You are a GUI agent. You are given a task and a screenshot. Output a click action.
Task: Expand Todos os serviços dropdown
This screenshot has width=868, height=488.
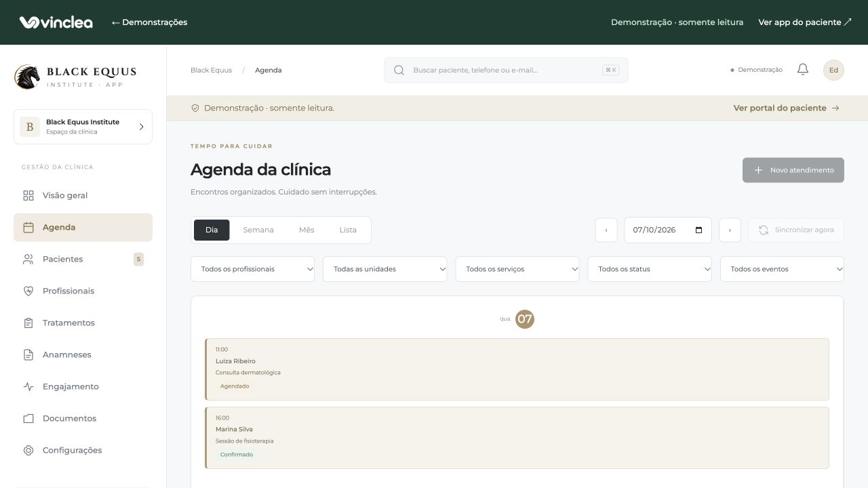[517, 269]
